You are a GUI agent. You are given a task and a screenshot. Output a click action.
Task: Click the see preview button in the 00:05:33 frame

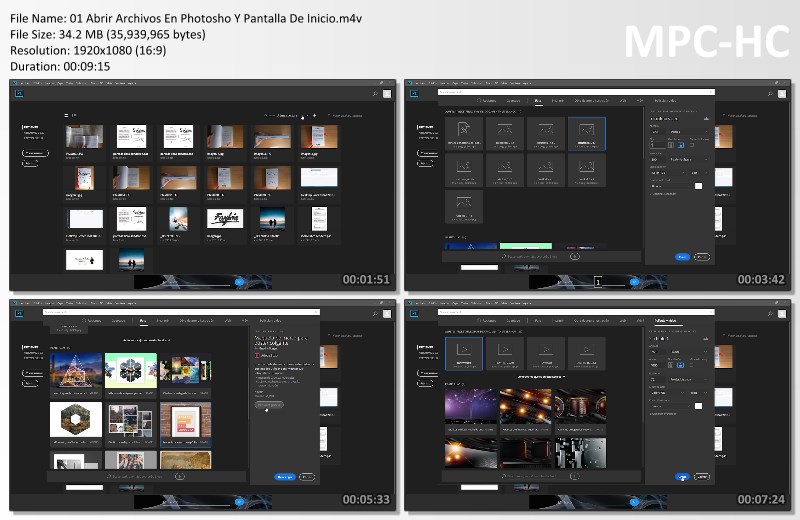pyautogui.click(x=269, y=405)
